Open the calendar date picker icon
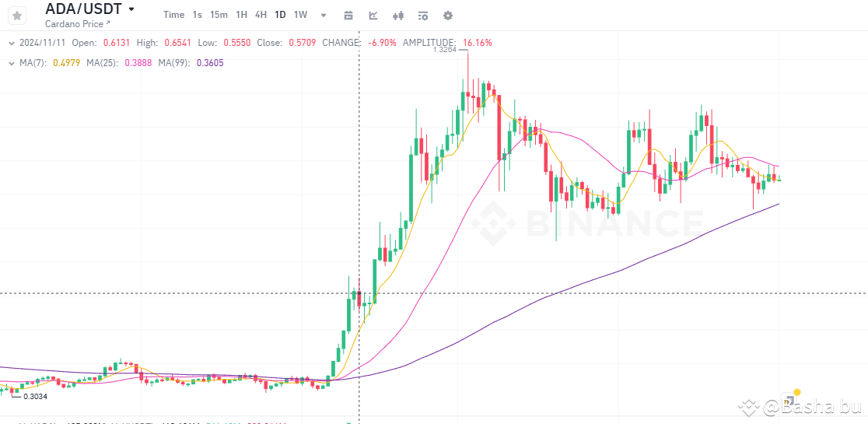This screenshot has width=868, height=424. pos(348,16)
